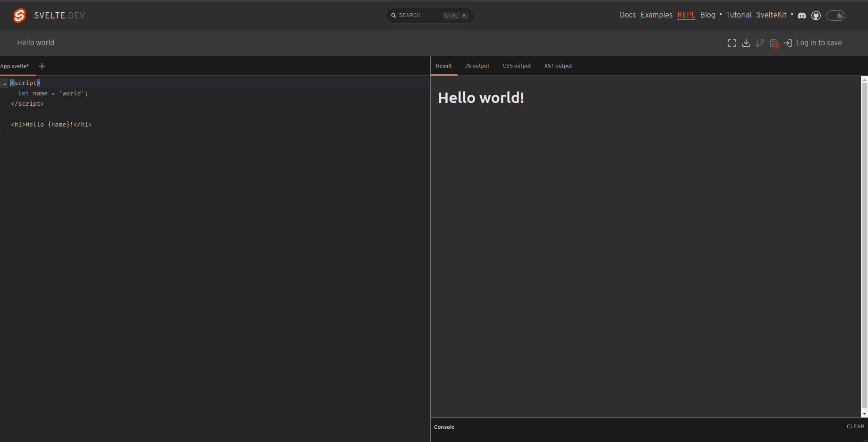This screenshot has height=442, width=868.
Task: Click the search input box
Action: [430, 16]
